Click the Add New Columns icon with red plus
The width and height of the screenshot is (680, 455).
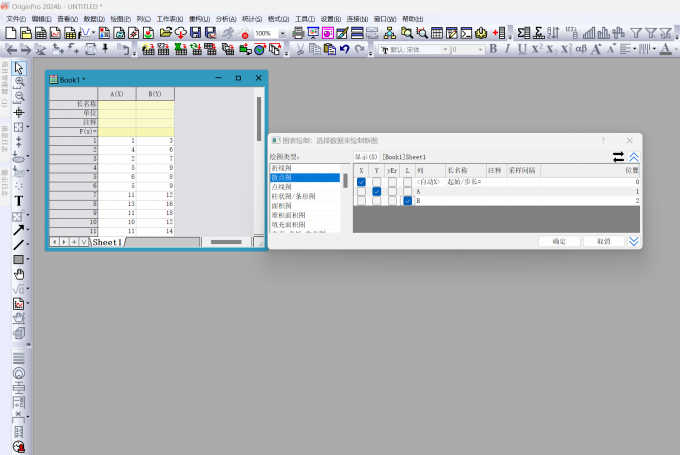coord(500,33)
